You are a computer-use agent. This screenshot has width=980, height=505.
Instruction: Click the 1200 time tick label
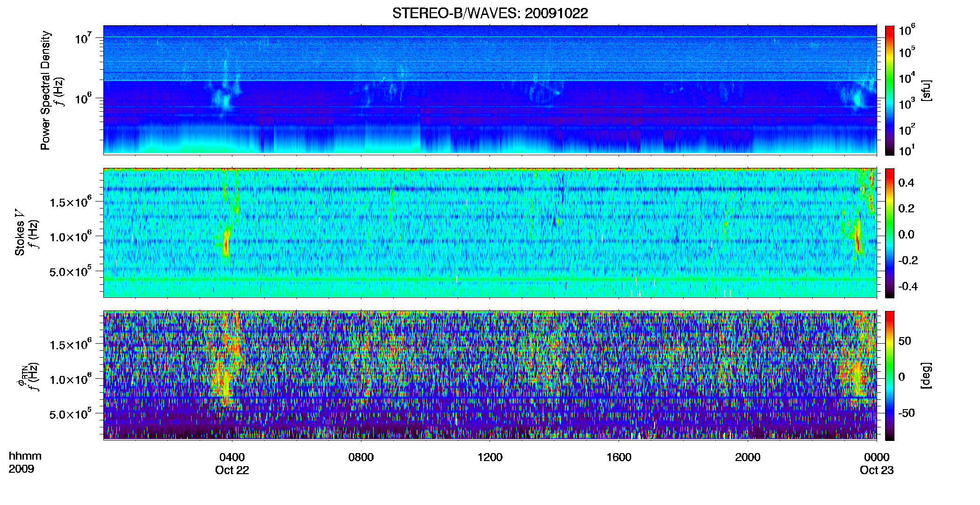pyautogui.click(x=490, y=457)
